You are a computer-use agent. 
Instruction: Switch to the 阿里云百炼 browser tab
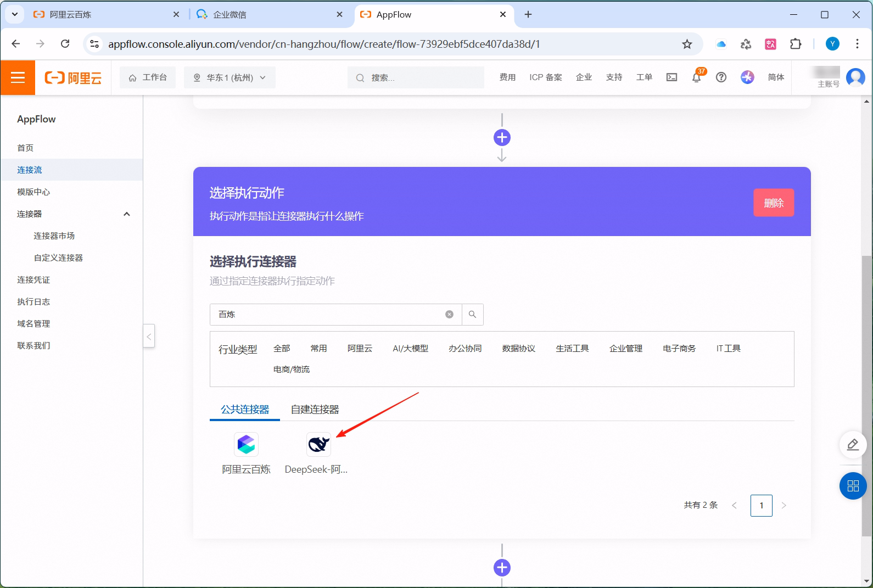point(107,15)
